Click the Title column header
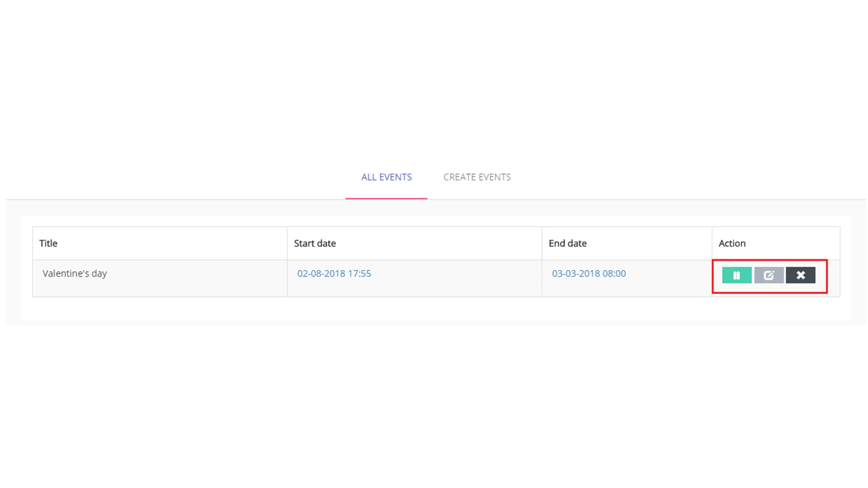 point(48,243)
